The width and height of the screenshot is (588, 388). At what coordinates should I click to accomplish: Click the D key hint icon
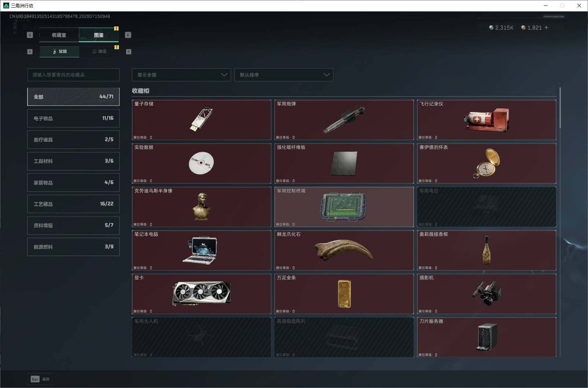pos(128,52)
